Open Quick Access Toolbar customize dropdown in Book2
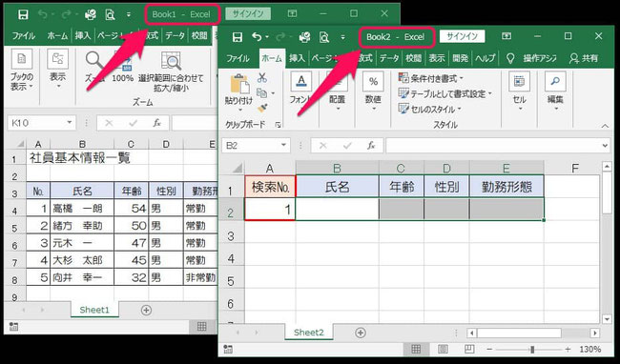The height and width of the screenshot is (364, 620). click(342, 37)
